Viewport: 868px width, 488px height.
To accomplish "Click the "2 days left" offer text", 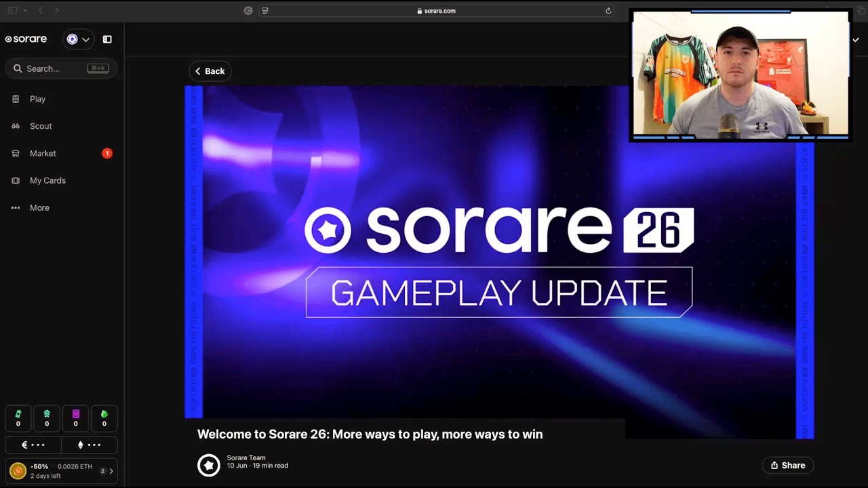I will coord(45,476).
